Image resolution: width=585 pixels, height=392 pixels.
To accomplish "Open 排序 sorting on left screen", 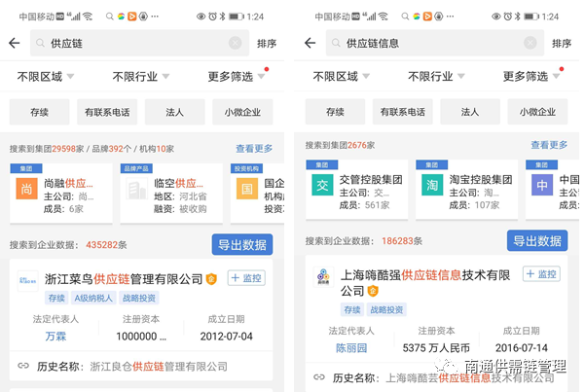I will point(267,44).
